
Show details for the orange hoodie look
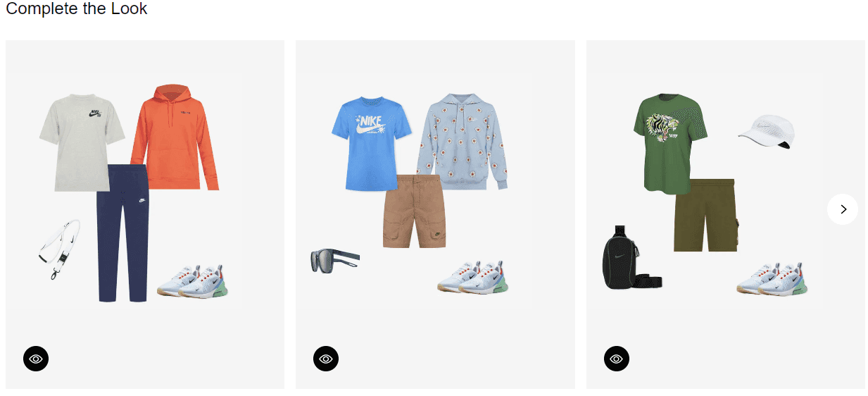tap(36, 359)
